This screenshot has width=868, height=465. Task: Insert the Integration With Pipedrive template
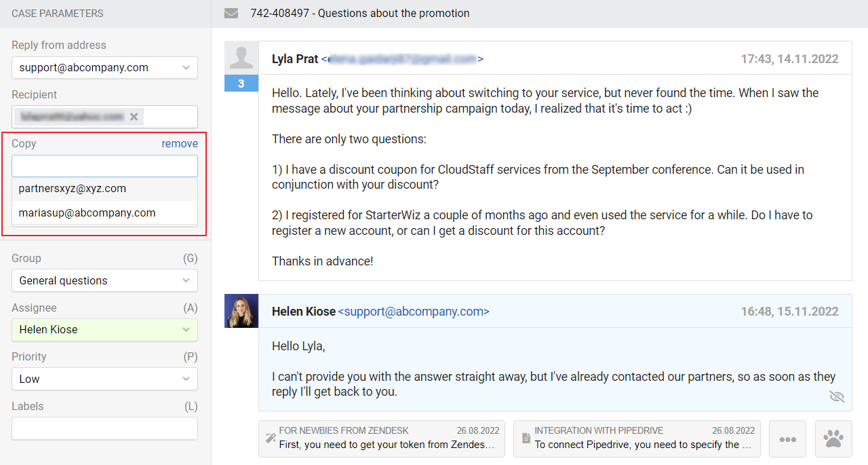(x=637, y=439)
